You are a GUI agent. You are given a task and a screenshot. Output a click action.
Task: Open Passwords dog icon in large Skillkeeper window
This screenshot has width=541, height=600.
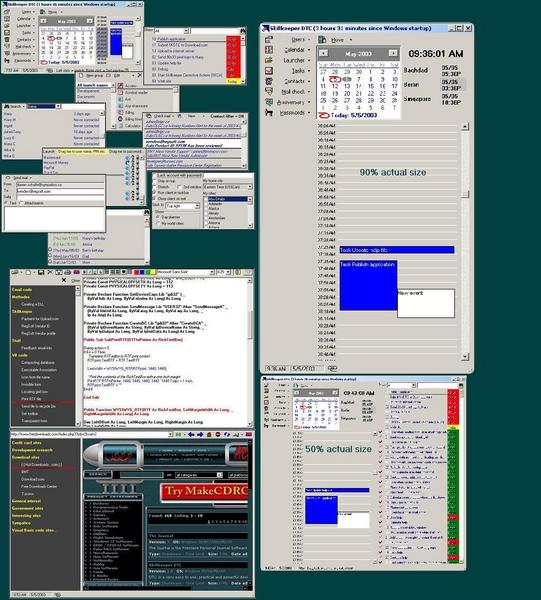pyautogui.click(x=269, y=112)
